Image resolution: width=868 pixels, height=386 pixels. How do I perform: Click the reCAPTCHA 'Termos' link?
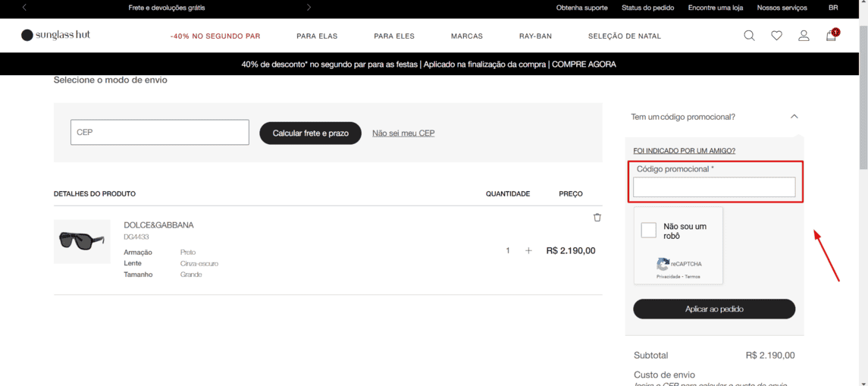[x=693, y=276]
